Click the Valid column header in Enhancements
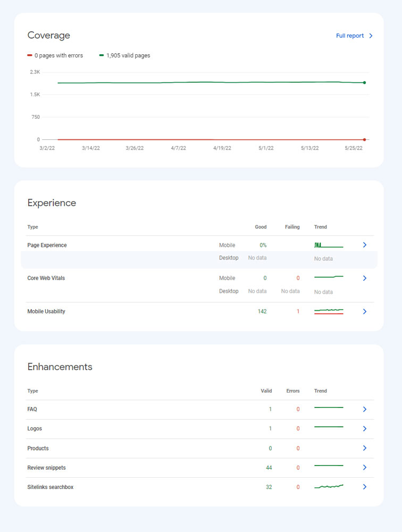 tap(266, 391)
